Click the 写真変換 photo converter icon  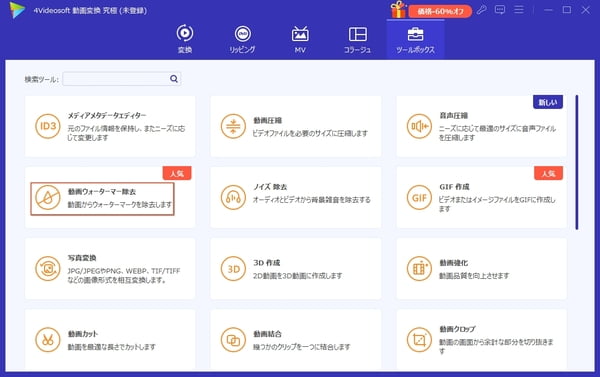[48, 269]
